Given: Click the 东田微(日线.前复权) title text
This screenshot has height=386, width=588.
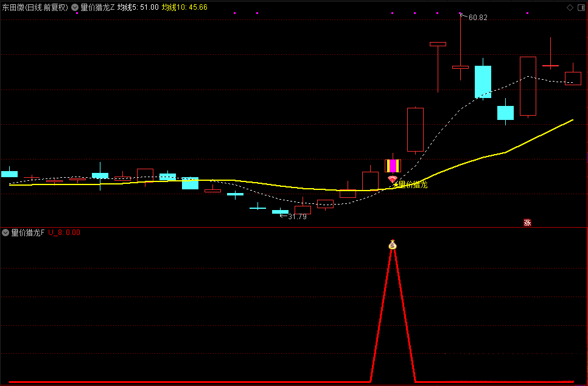Looking at the screenshot, I should (35, 7).
